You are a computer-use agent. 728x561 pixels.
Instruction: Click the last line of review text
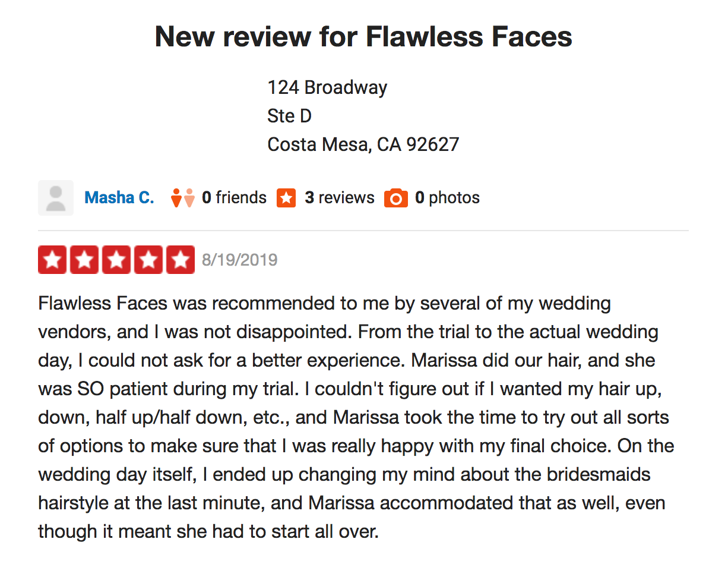(208, 531)
